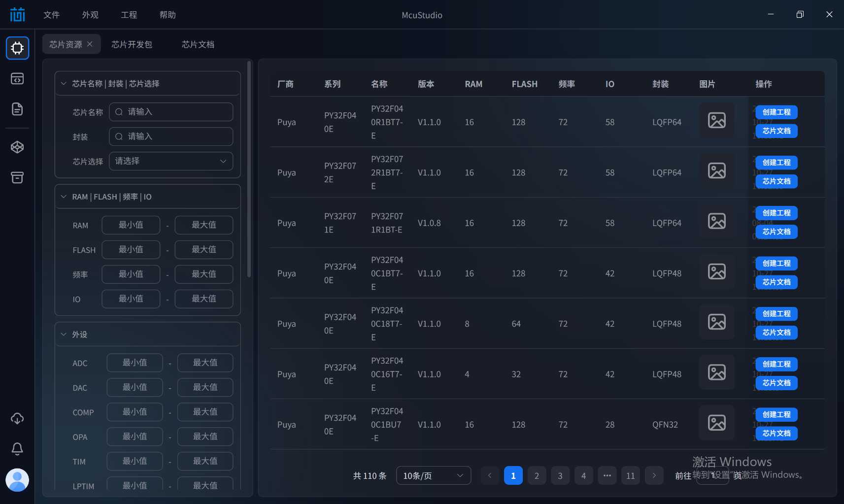Click 共 110 条 total count text
Viewport: 844px width, 504px height.
(x=370, y=476)
